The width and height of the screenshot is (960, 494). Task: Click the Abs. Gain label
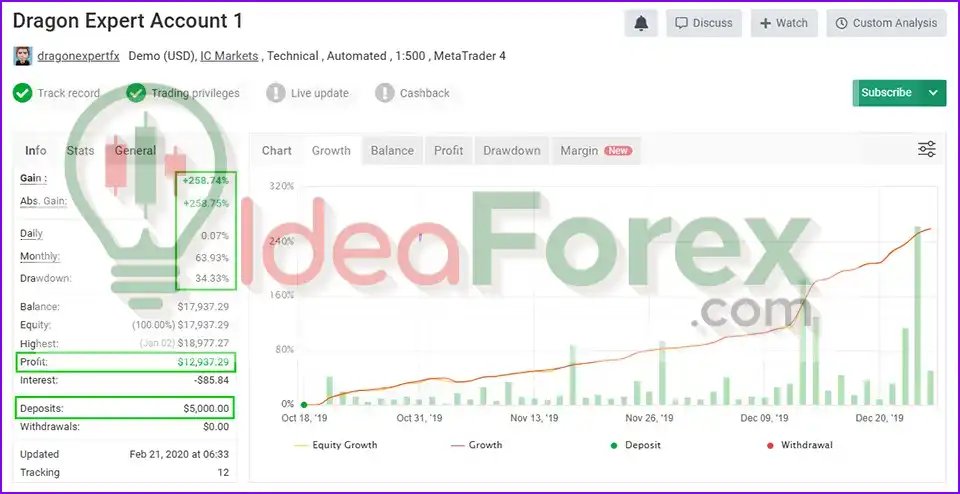[43, 201]
